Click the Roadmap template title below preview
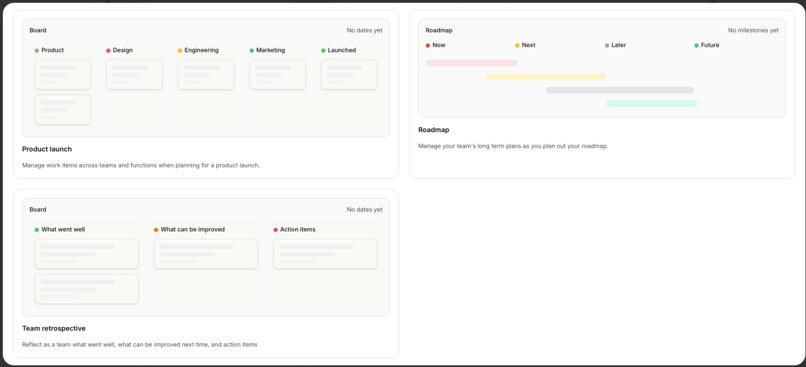Screen dimensions: 806x367 click(x=433, y=130)
